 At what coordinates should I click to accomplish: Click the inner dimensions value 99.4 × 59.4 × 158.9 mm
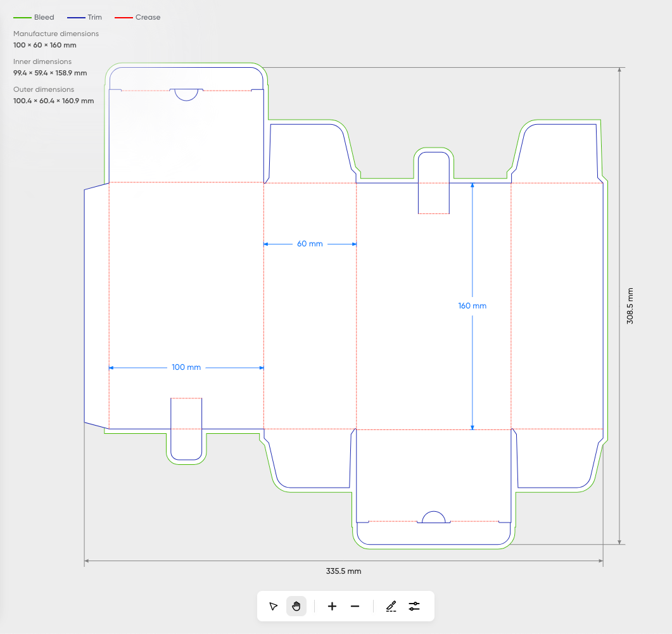[50, 73]
